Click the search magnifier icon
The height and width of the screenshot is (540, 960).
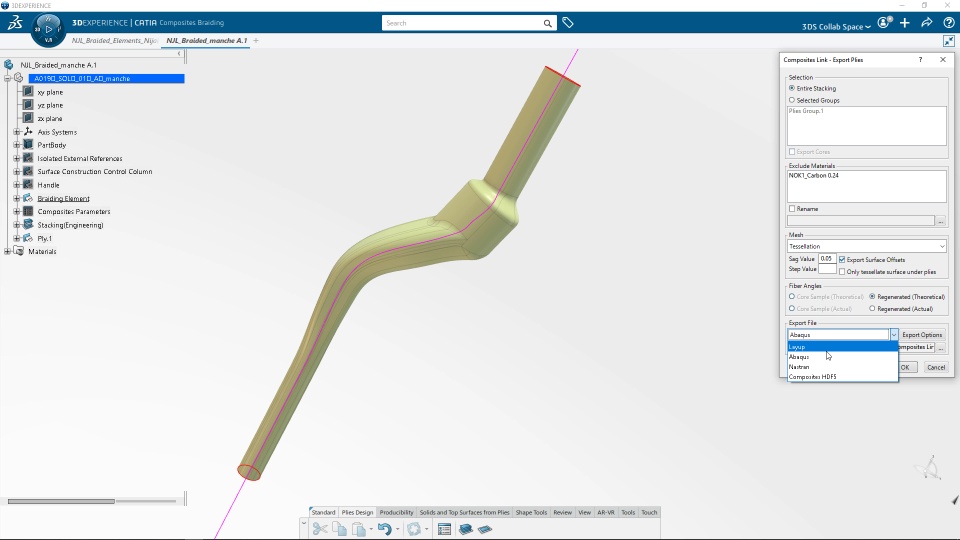click(547, 23)
